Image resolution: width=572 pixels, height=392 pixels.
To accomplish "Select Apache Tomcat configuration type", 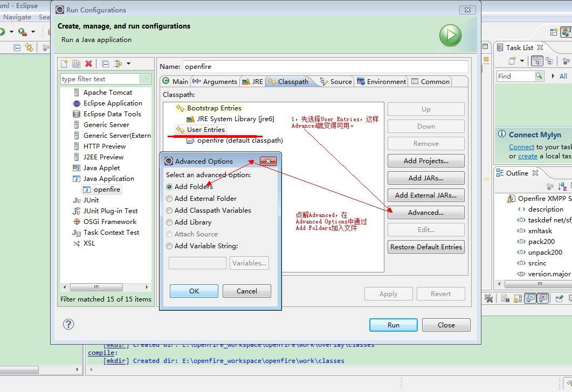I will (108, 93).
